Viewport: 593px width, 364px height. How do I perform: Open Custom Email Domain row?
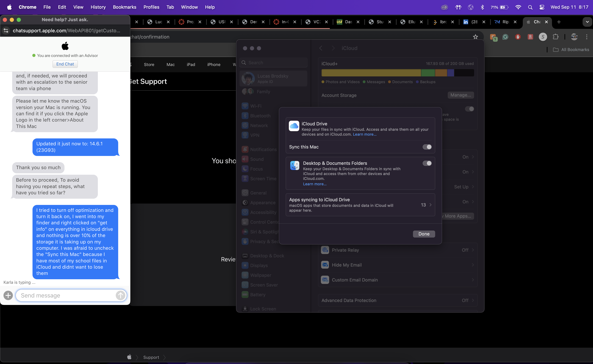coord(397,280)
